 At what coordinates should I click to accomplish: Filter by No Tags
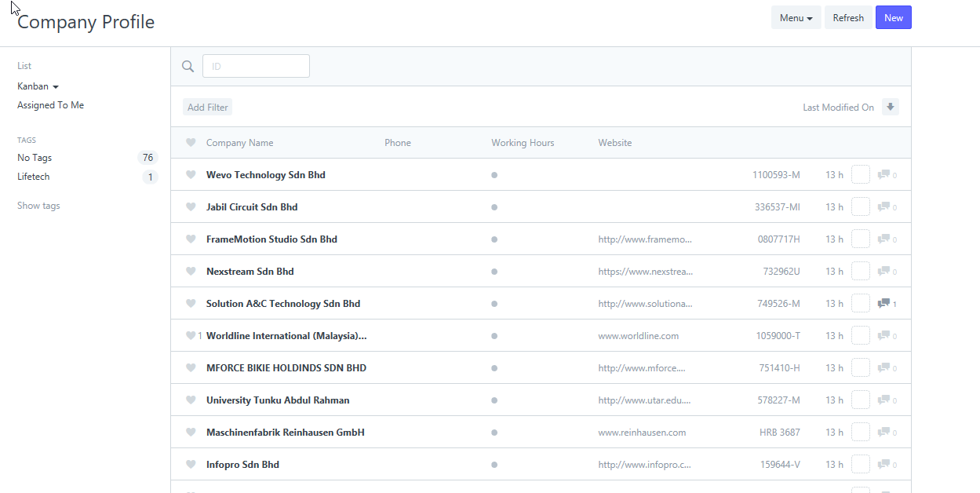pyautogui.click(x=35, y=158)
